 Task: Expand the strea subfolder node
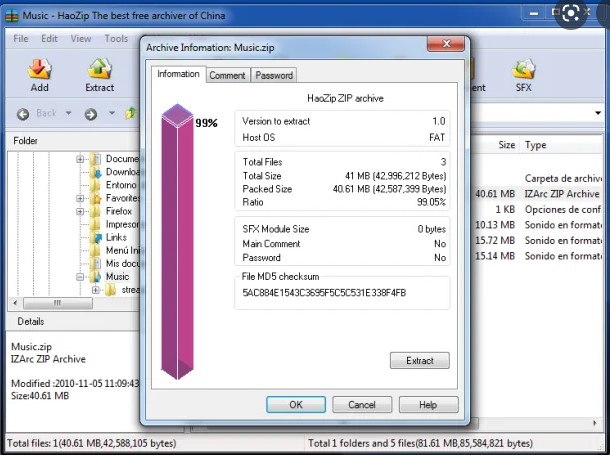pos(96,290)
